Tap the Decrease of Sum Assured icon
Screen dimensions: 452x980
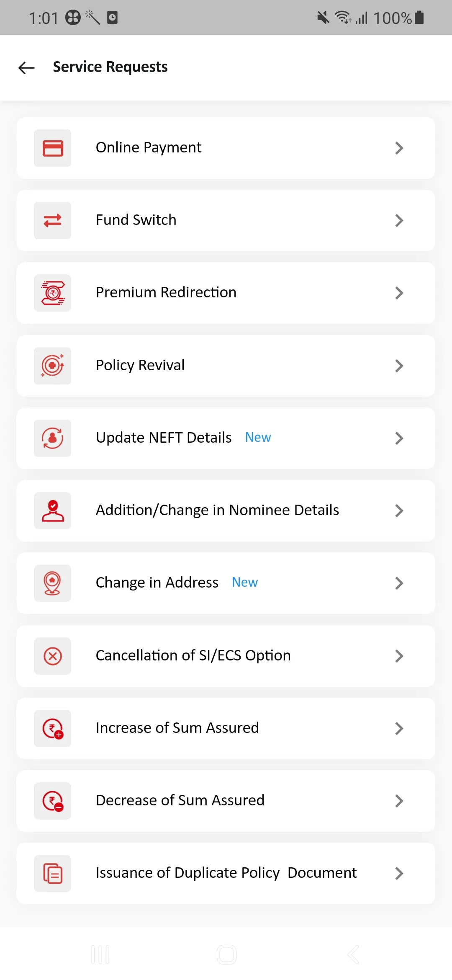coord(53,801)
